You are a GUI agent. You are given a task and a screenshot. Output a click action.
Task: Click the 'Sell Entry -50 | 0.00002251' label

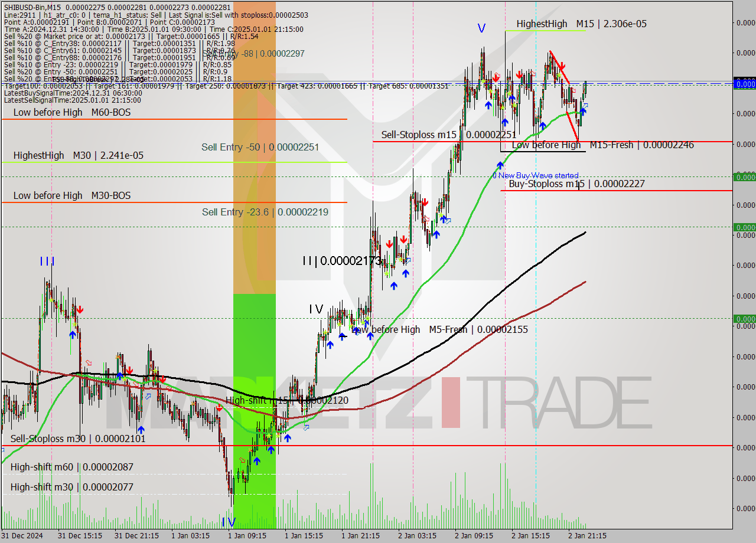260,147
